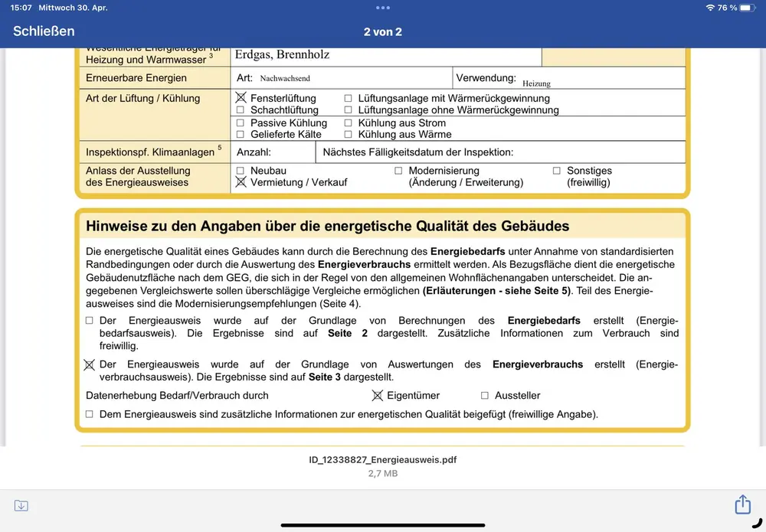Tap the 'Heizung' Verwendung value
The width and height of the screenshot is (766, 532).
click(x=536, y=83)
